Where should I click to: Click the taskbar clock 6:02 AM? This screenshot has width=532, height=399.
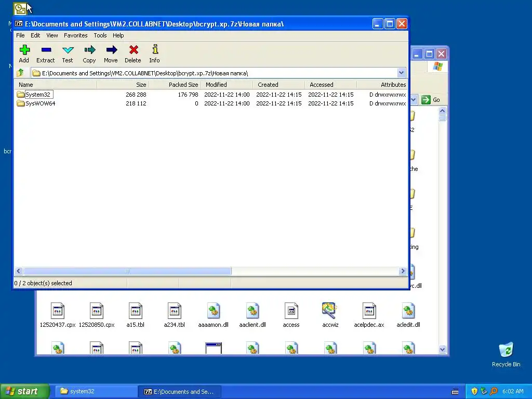coord(513,391)
